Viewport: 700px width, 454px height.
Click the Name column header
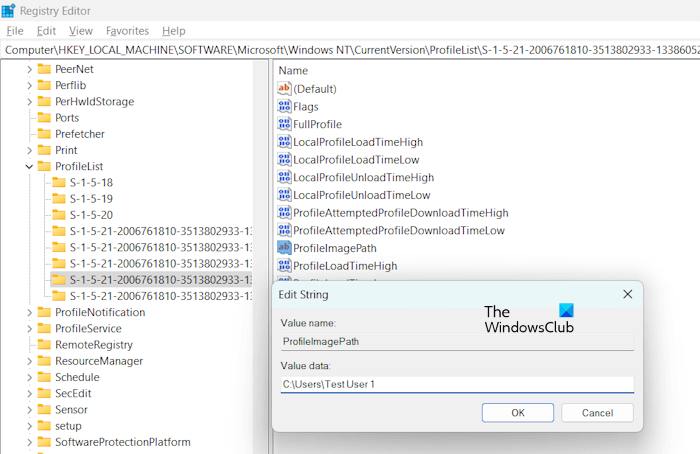click(x=293, y=71)
